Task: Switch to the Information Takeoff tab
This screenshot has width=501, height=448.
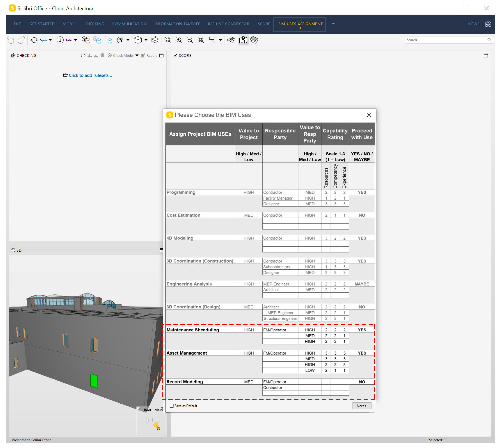Action: 177,24
